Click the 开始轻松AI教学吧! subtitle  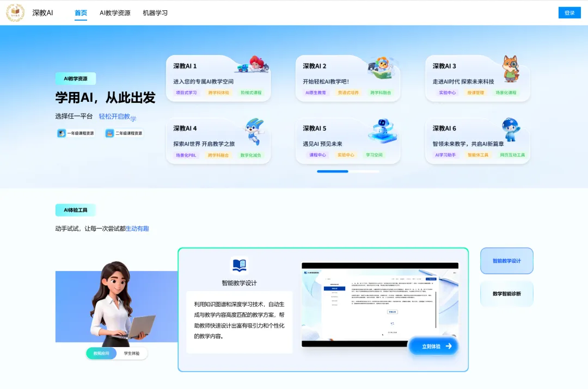pyautogui.click(x=326, y=81)
